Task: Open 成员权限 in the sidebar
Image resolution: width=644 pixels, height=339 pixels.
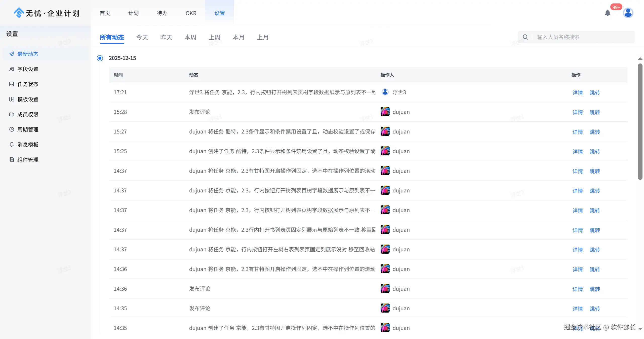Action: (x=28, y=114)
